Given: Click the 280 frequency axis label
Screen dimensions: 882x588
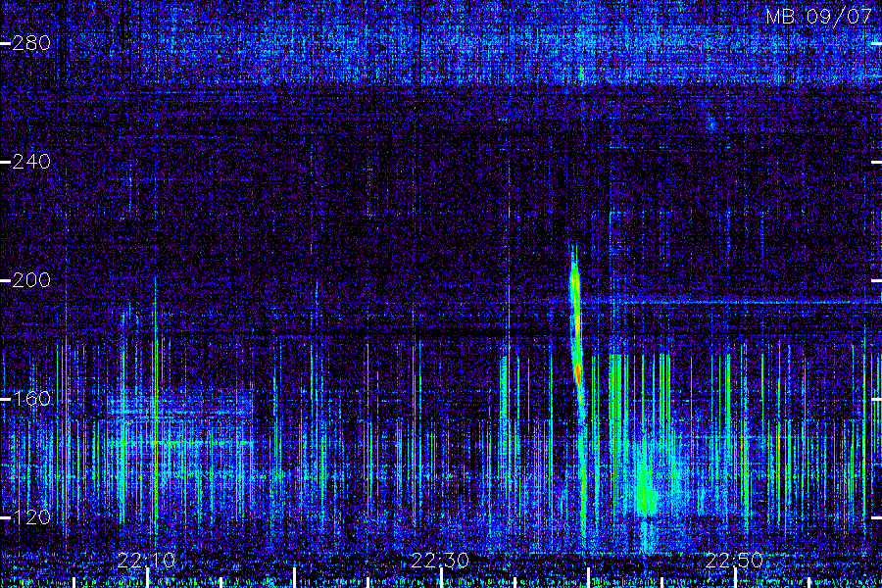Looking at the screenshot, I should pos(31,43).
